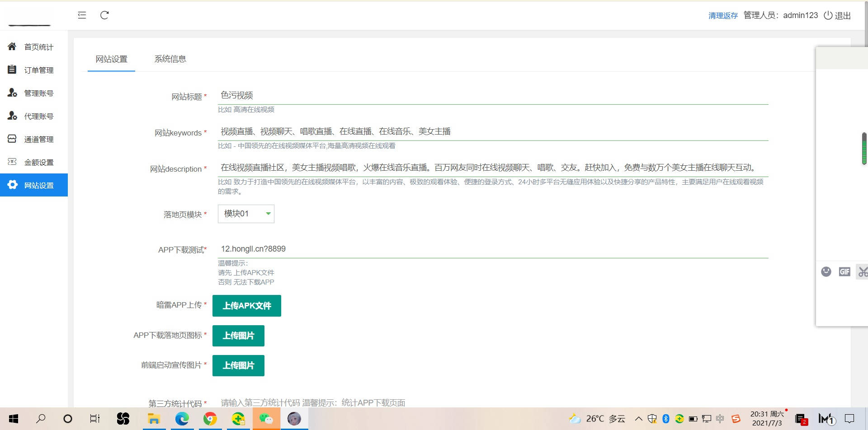Switch to the 网站设置 tab
This screenshot has width=868, height=430.
tap(111, 59)
